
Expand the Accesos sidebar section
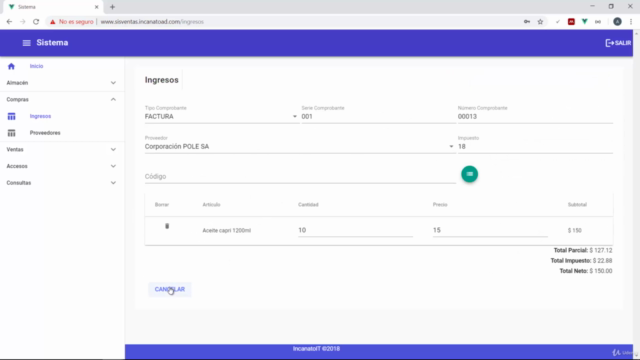[61, 166]
